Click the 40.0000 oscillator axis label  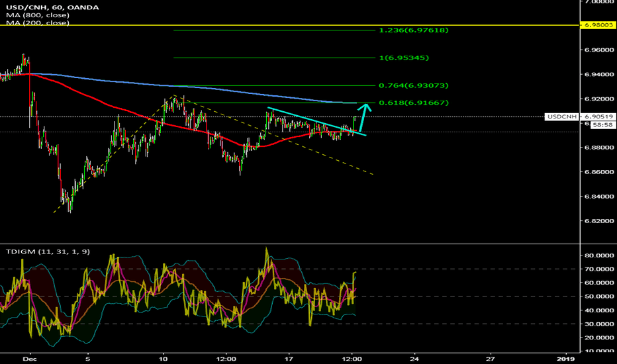click(x=599, y=310)
